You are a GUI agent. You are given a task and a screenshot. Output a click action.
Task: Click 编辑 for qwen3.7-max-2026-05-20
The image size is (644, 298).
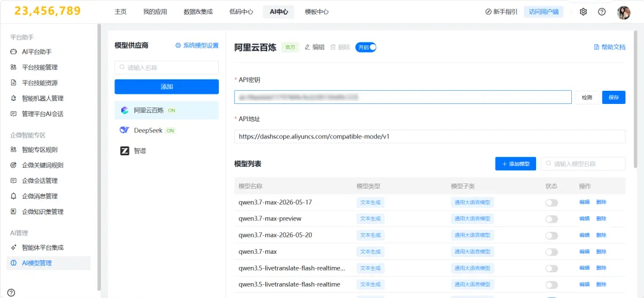tap(584, 235)
